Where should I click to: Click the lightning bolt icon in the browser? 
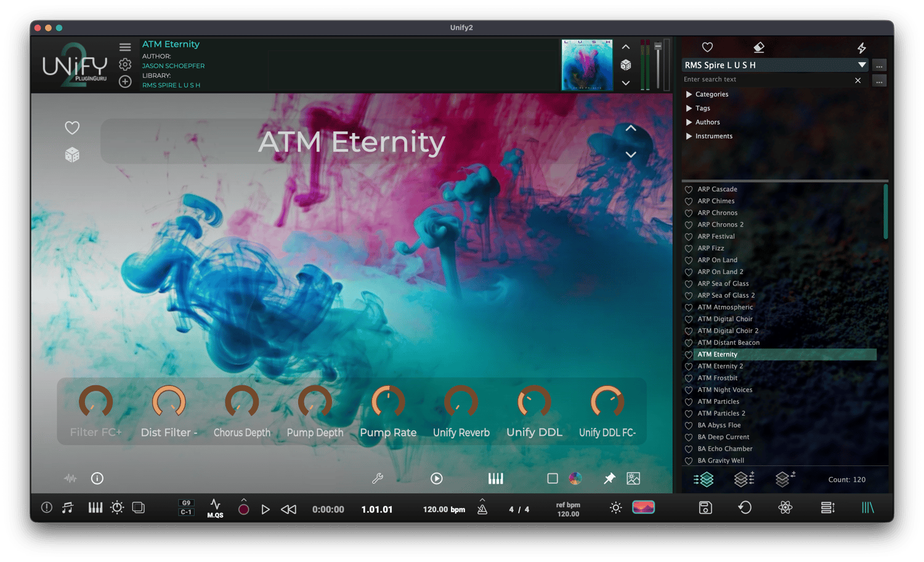click(862, 47)
